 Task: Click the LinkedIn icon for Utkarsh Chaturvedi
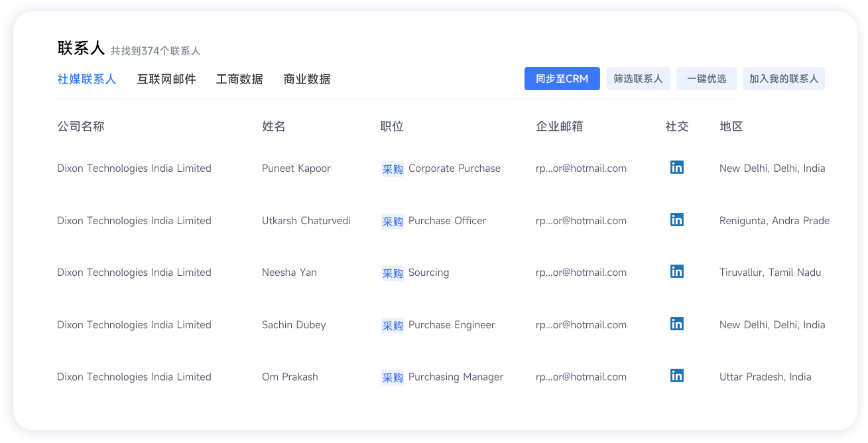[677, 220]
